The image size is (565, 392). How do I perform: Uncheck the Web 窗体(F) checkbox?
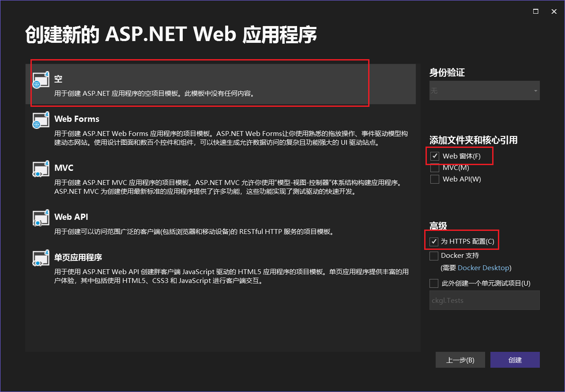435,156
